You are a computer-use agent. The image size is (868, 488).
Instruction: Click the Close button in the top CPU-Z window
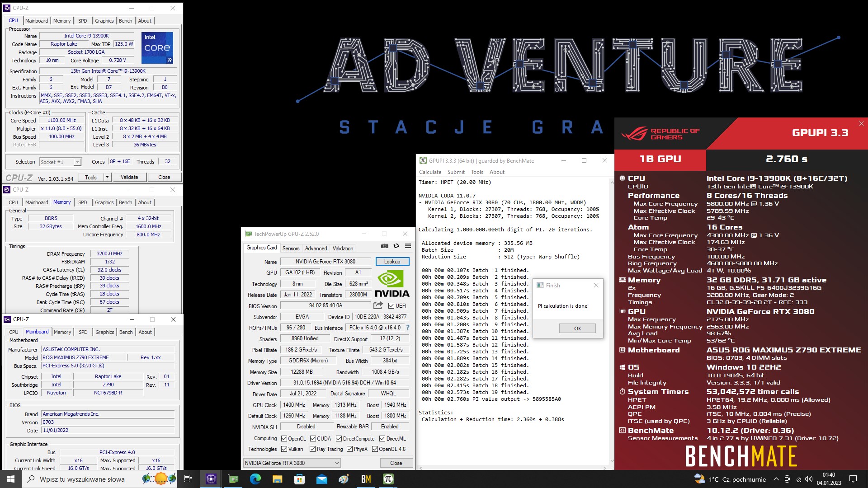coord(164,177)
